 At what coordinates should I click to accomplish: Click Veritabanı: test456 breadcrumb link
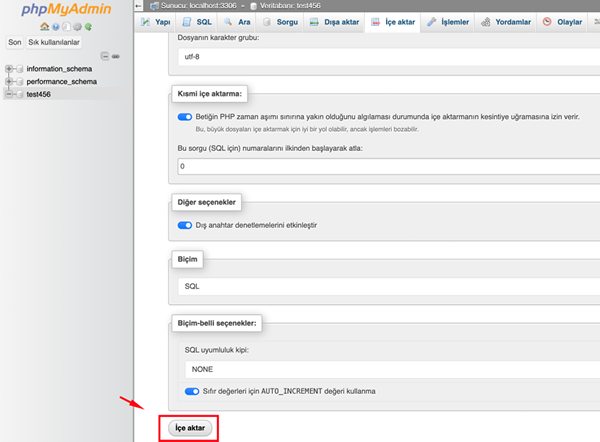click(290, 6)
